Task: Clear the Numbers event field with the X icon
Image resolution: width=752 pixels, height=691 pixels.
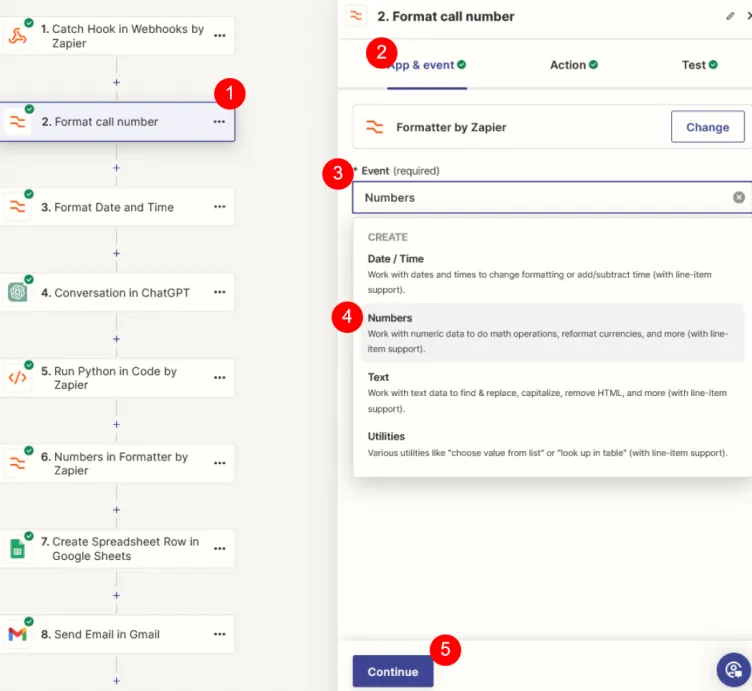Action: pos(739,197)
